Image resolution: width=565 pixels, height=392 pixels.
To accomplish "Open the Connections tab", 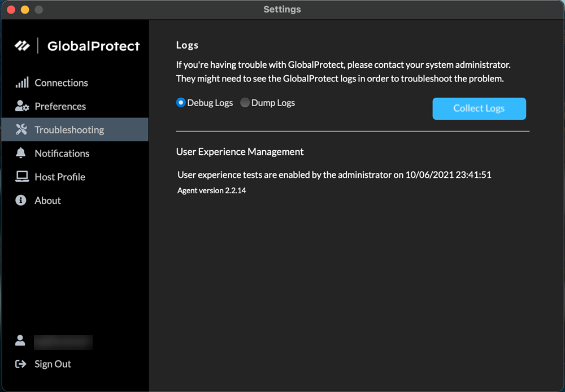I will (x=61, y=83).
